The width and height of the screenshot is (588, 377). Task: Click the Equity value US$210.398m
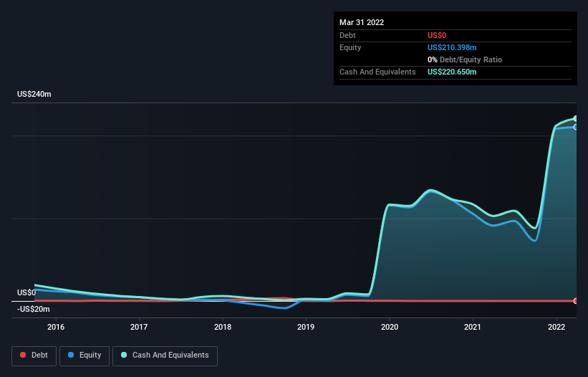coord(452,47)
